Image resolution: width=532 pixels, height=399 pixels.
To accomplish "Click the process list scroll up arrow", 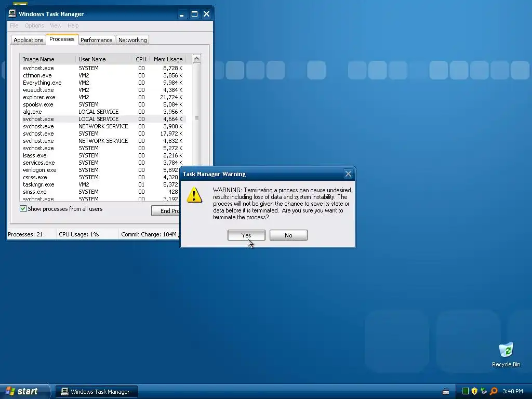I will coord(196,59).
